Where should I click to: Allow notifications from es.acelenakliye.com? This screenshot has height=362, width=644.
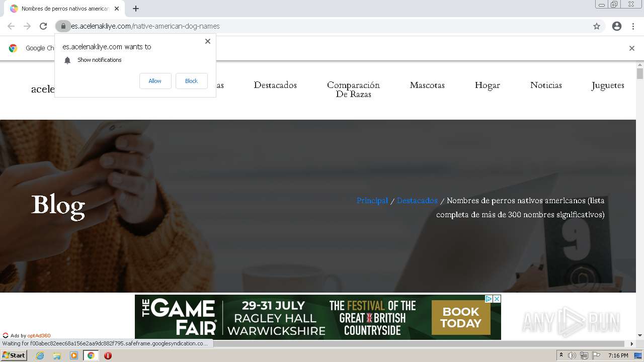pos(155,81)
